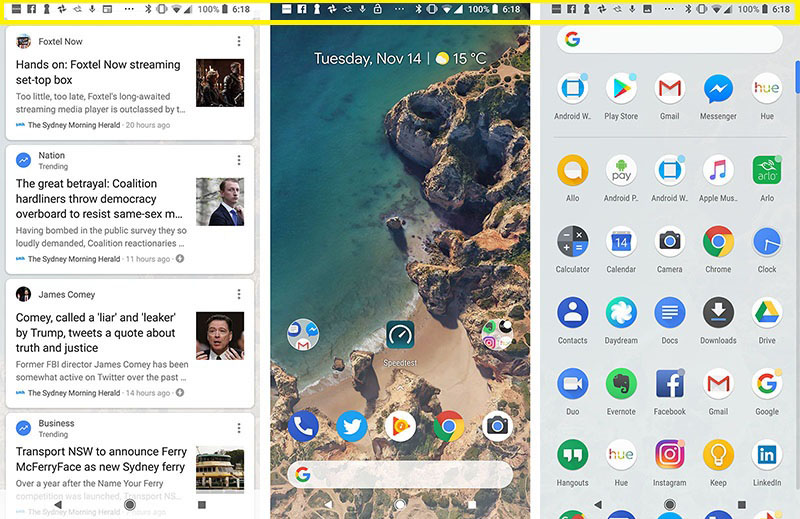Open the Calendar app
Viewport: 800px width, 519px height.
[x=621, y=241]
